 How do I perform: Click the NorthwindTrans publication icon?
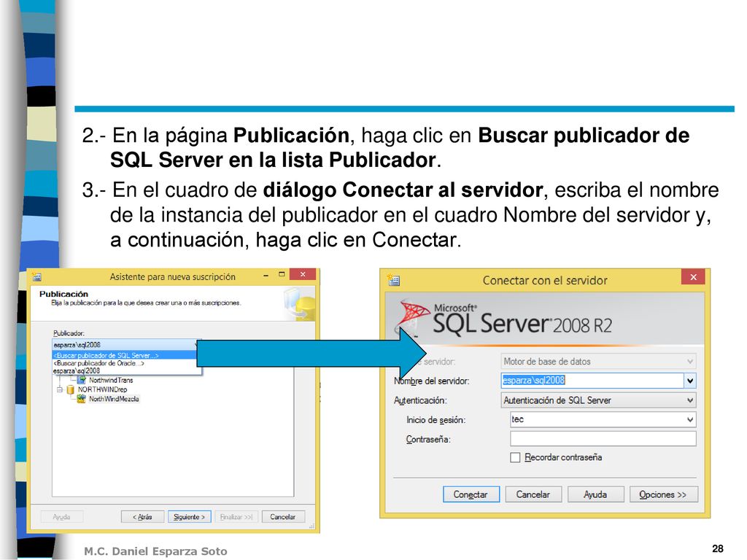pyautogui.click(x=82, y=380)
